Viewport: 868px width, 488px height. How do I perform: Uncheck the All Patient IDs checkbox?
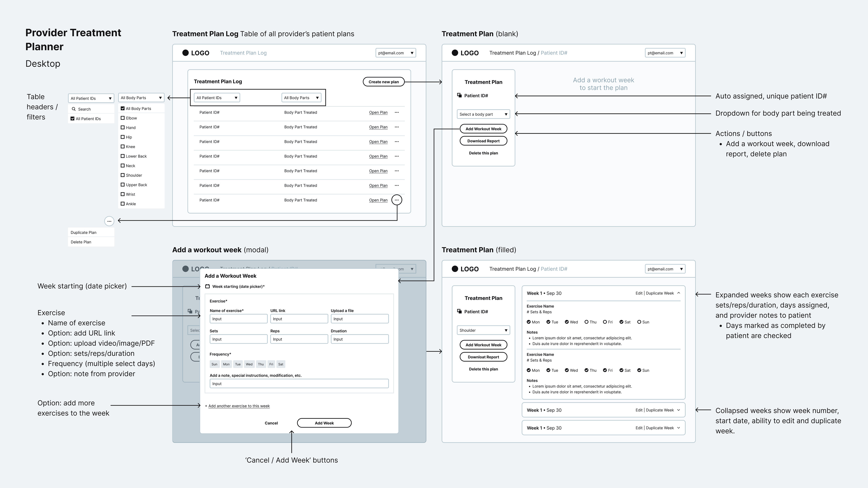(72, 119)
